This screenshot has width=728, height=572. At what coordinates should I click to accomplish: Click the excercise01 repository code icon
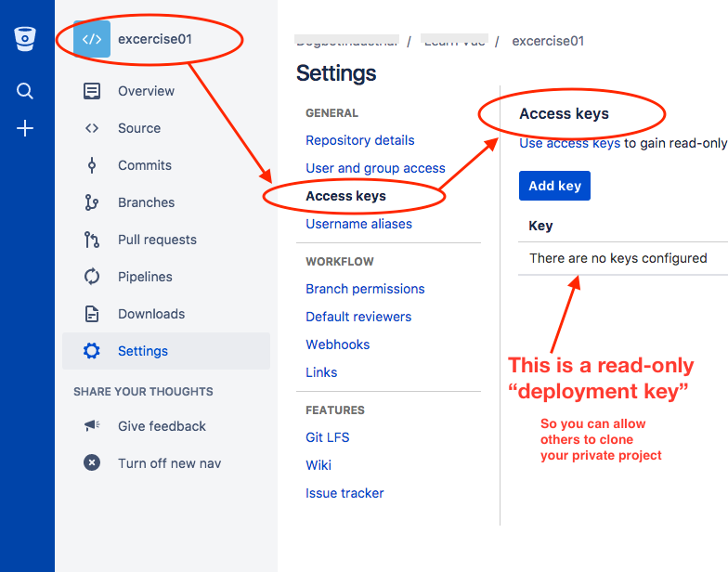[92, 39]
